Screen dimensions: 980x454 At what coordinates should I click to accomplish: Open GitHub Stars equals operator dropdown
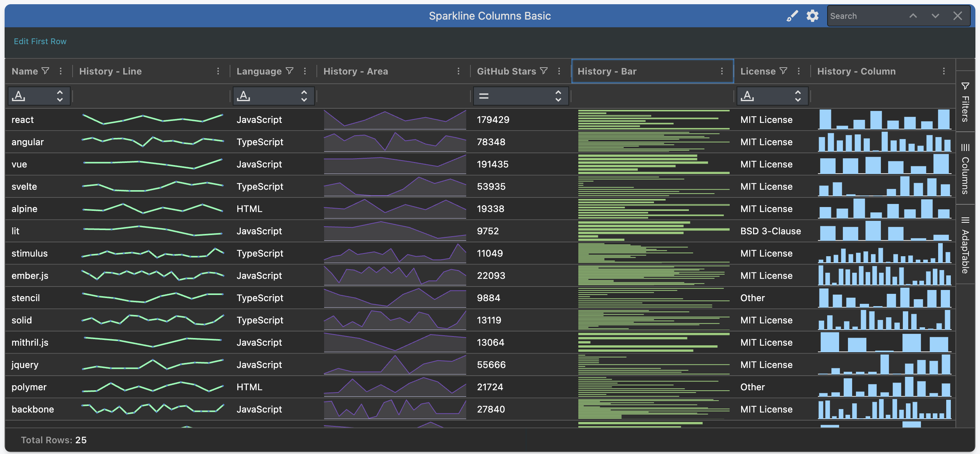tap(520, 96)
